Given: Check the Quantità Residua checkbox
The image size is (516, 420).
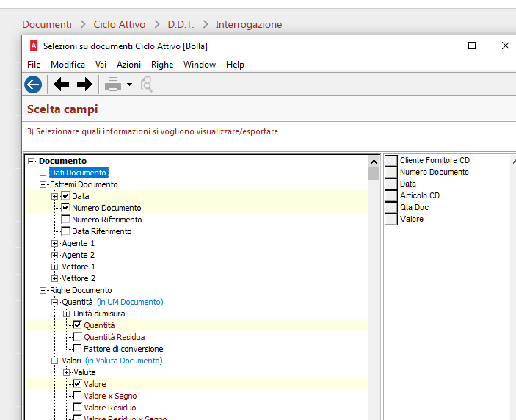Looking at the screenshot, I should click(x=77, y=337).
